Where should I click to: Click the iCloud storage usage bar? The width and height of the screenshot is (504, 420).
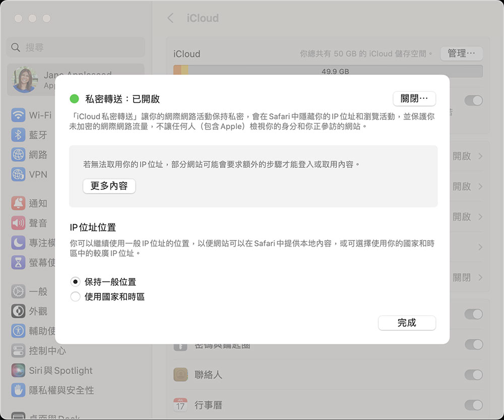coord(328,72)
